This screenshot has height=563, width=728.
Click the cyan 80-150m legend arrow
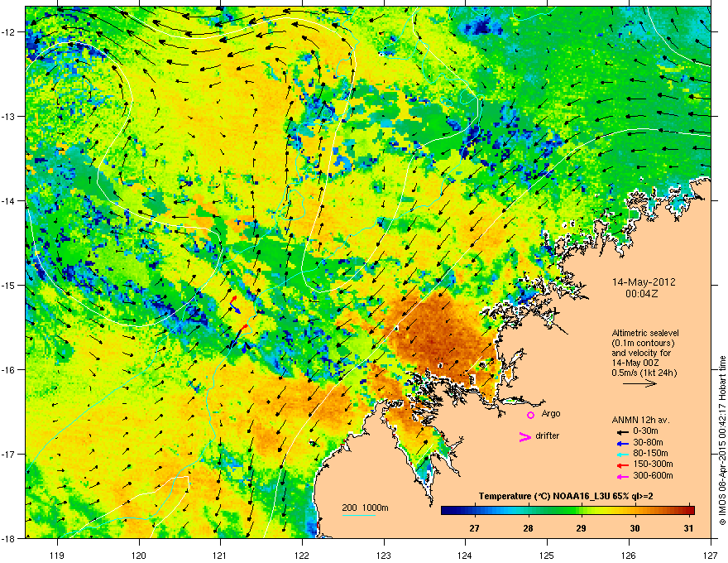pos(622,454)
